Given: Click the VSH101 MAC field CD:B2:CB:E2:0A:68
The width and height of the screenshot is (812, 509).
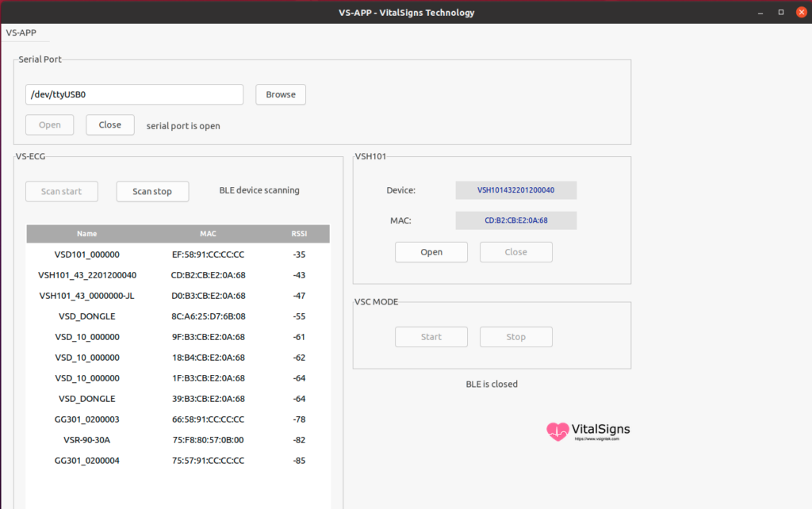Looking at the screenshot, I should [515, 220].
